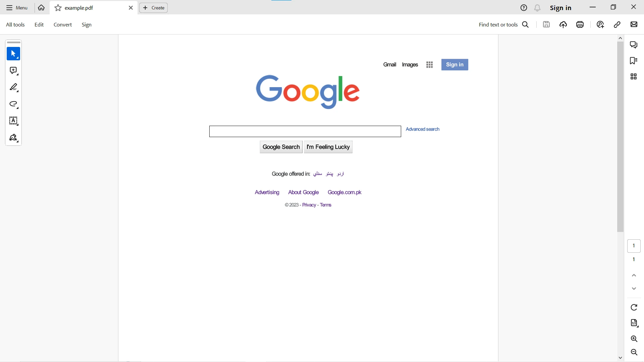The width and height of the screenshot is (644, 362).
Task: Click the Print document icon
Action: point(581,24)
